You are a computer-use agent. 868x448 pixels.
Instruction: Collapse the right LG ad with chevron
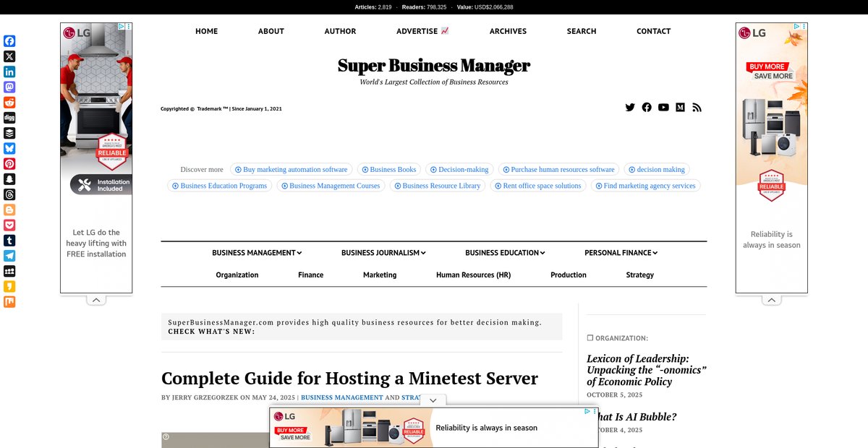pyautogui.click(x=772, y=300)
